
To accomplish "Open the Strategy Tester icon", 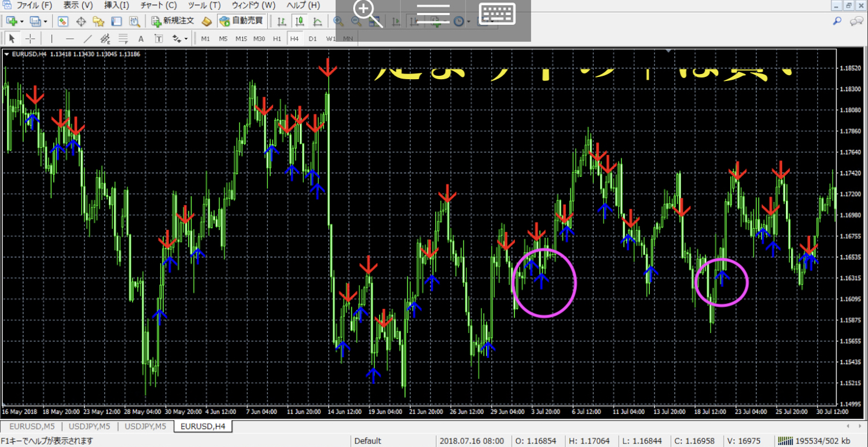I will pos(135,21).
